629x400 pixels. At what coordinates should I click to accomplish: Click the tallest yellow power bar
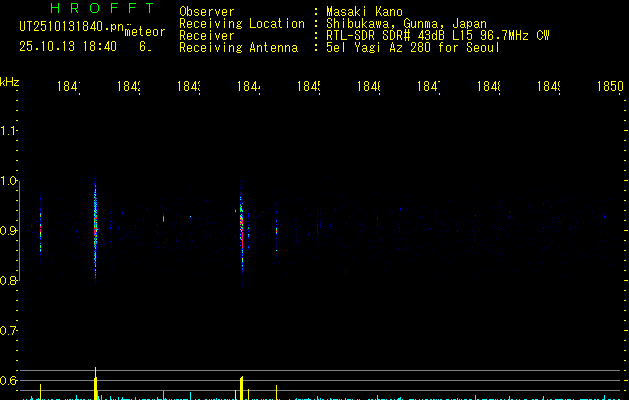pos(96,385)
